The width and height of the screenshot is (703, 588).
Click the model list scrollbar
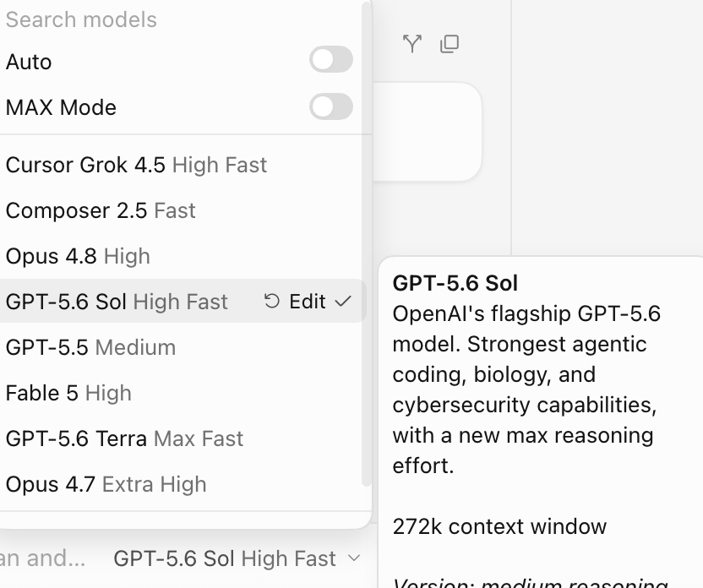[x=367, y=244]
